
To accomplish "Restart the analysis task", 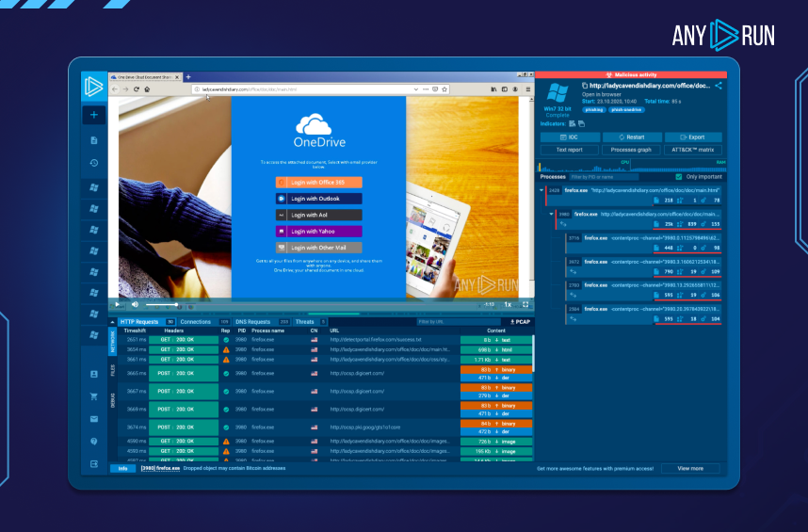I will click(632, 137).
